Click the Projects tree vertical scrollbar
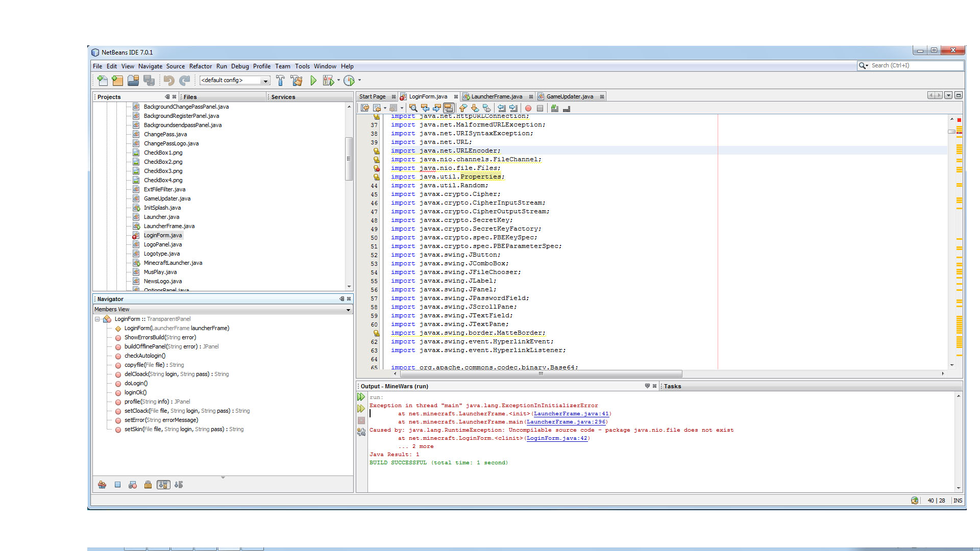The height and width of the screenshot is (551, 980). tap(349, 159)
